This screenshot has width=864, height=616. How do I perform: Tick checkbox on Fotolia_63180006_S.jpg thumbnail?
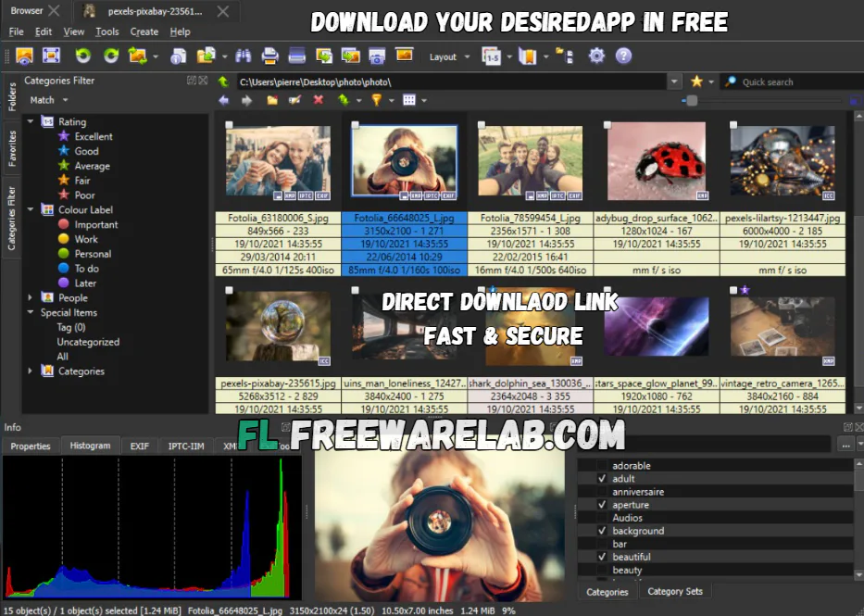click(230, 125)
